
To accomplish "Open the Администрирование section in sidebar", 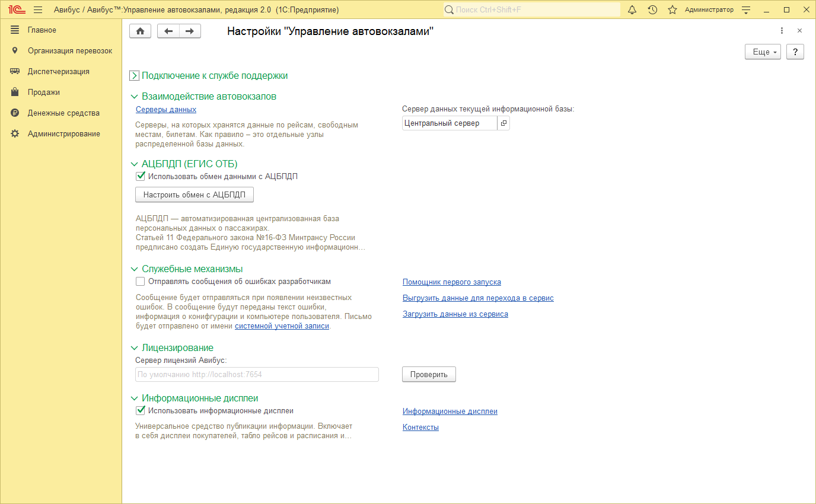I will click(63, 134).
